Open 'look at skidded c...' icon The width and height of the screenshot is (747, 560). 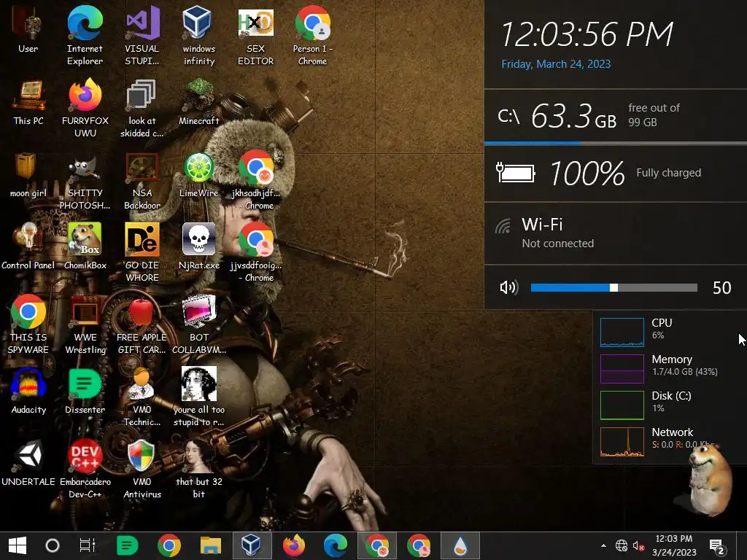click(142, 108)
